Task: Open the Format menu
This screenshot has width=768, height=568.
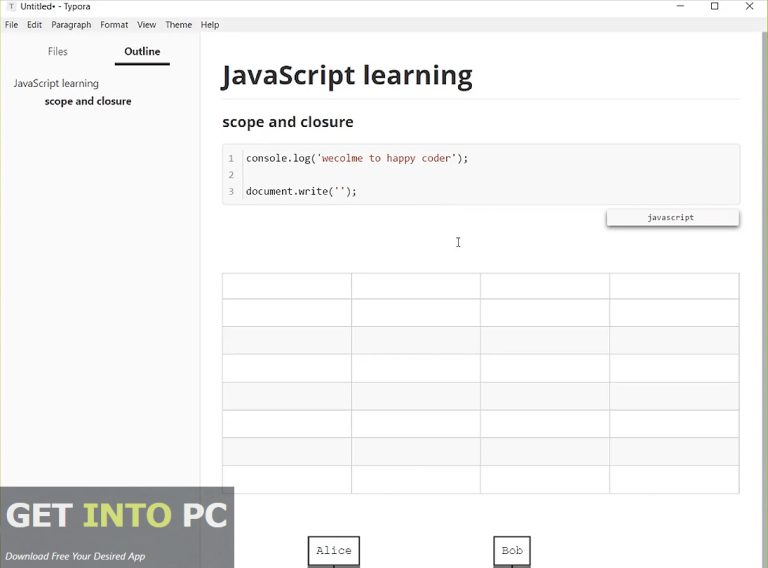Action: click(x=114, y=25)
